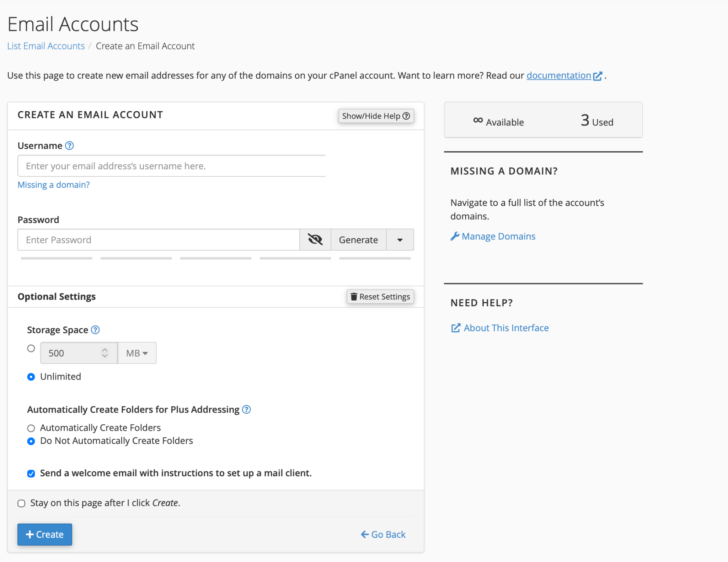Click the Go Back link
The image size is (728, 562).
point(383,534)
